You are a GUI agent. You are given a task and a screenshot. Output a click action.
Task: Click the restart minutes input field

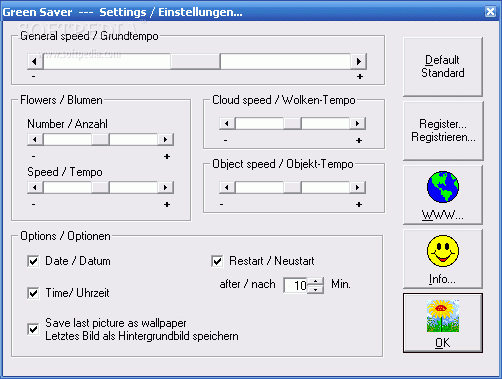click(296, 285)
